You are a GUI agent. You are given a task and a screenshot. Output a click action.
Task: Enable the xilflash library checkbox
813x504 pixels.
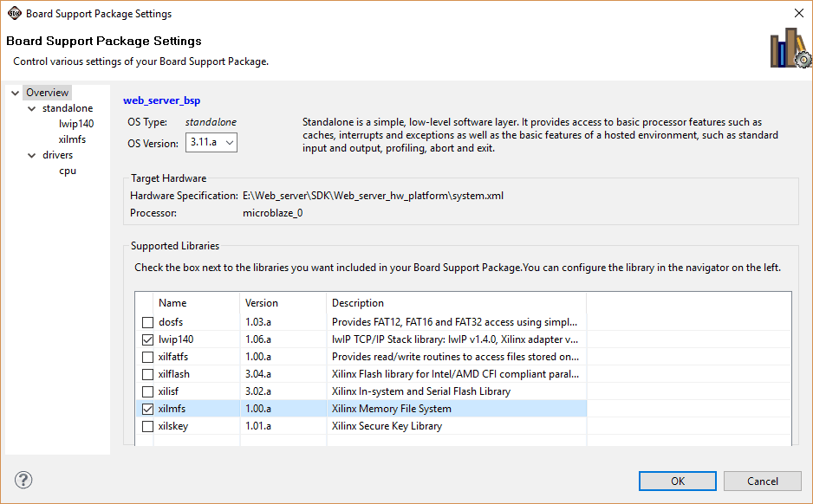(x=147, y=374)
